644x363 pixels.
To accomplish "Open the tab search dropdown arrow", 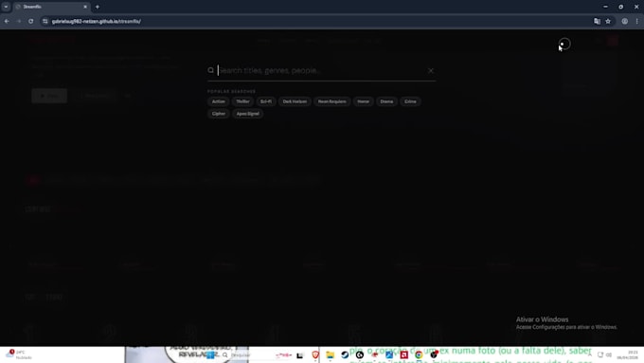I will pyautogui.click(x=6, y=7).
